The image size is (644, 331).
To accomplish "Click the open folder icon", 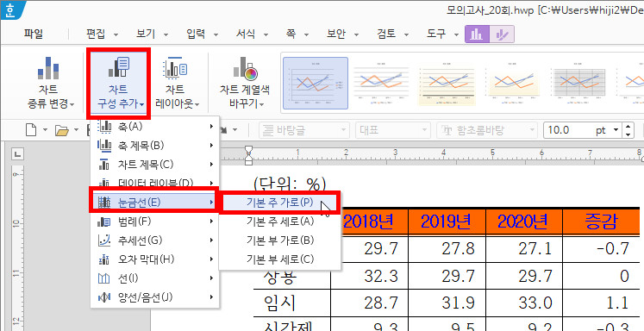I will [61, 131].
